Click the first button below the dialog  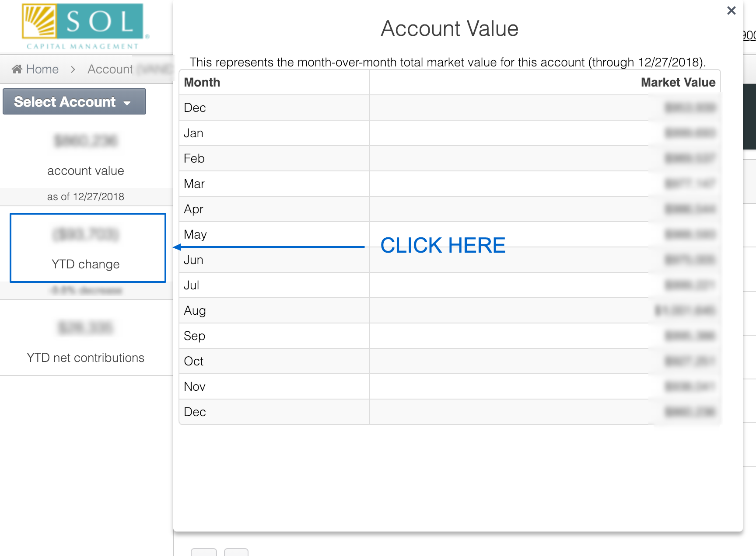(203, 552)
